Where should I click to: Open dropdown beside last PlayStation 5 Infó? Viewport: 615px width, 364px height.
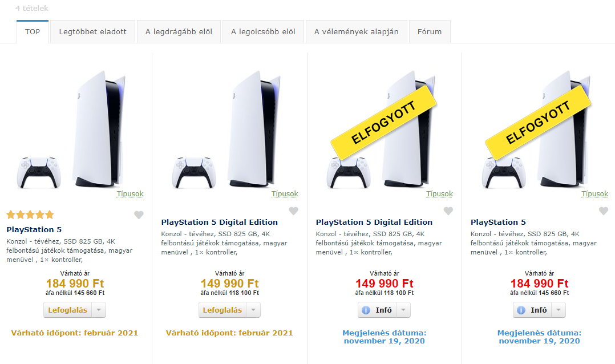tap(559, 310)
